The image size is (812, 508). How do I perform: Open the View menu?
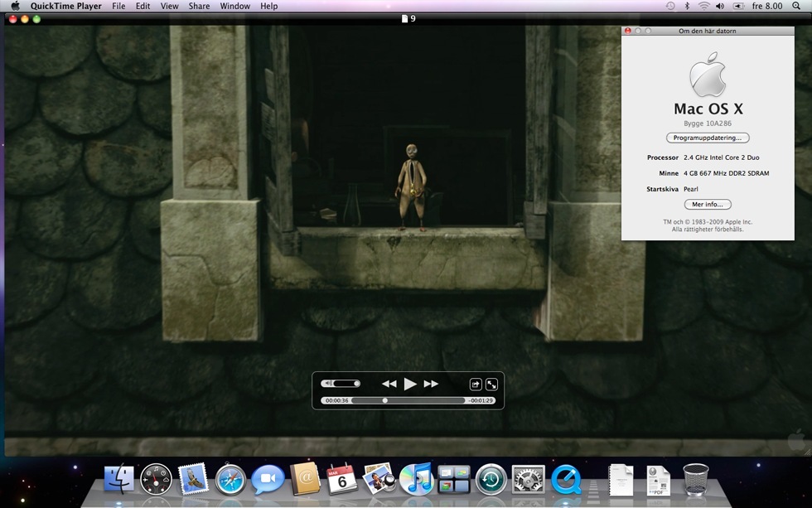[169, 6]
